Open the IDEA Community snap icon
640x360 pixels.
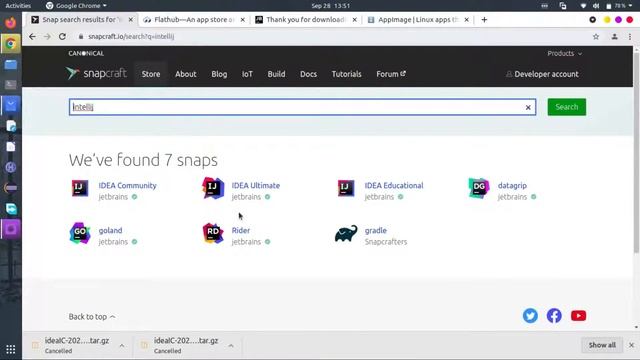(x=80, y=188)
